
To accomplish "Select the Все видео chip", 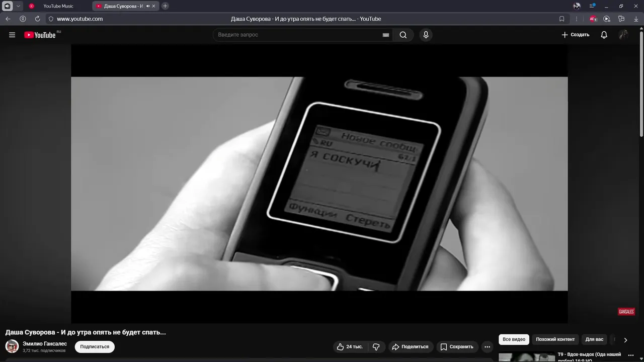I will [514, 339].
